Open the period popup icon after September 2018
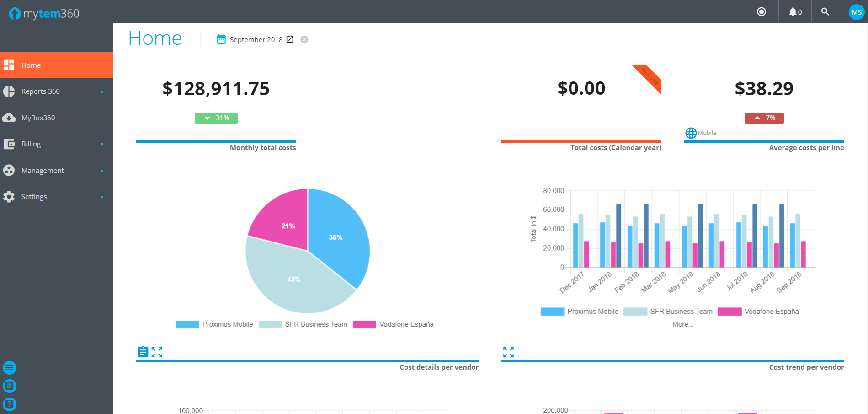868x414 pixels. [290, 40]
